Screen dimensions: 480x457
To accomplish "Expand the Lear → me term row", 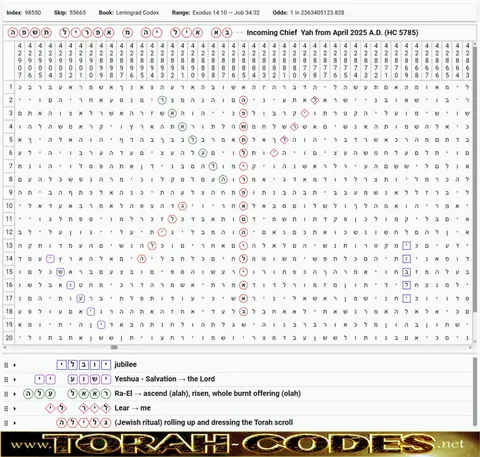I will click(15, 408).
